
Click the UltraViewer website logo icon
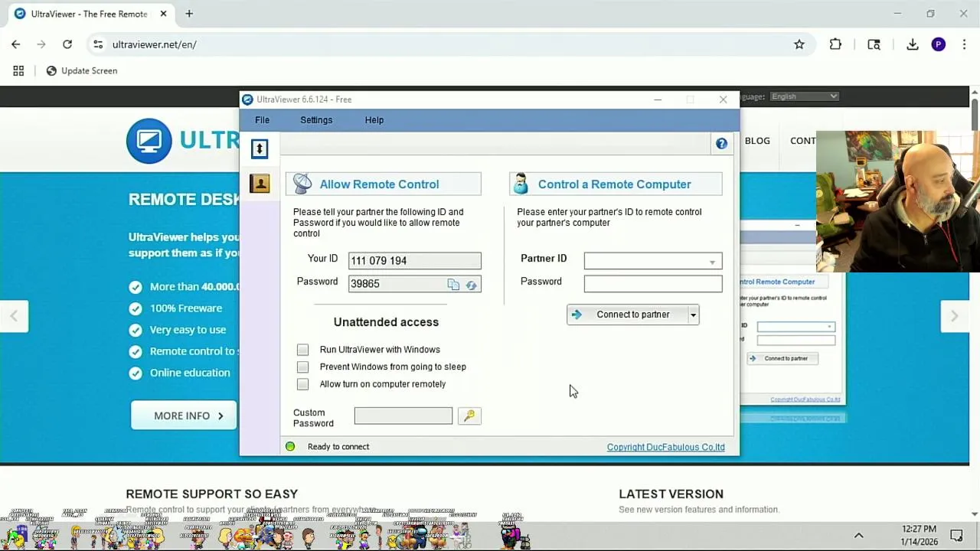coord(149,141)
